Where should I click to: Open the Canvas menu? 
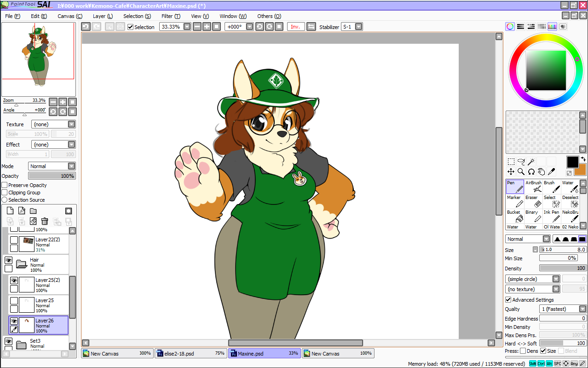pos(70,16)
